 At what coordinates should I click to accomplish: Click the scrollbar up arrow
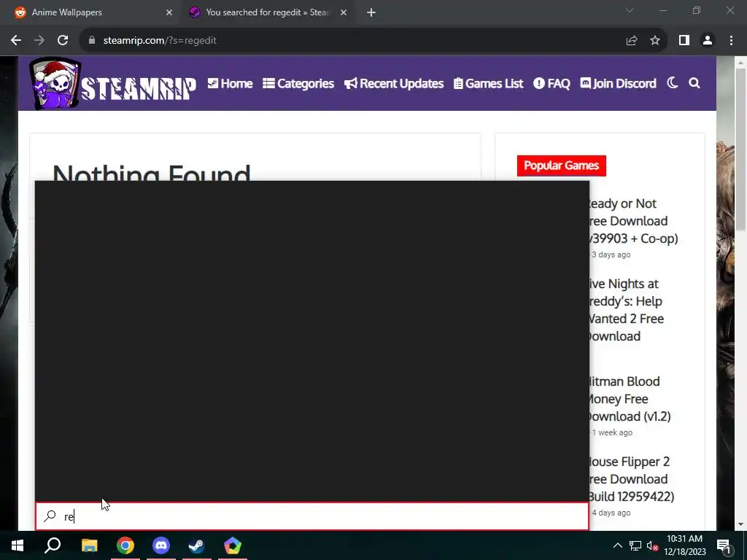pyautogui.click(x=740, y=62)
